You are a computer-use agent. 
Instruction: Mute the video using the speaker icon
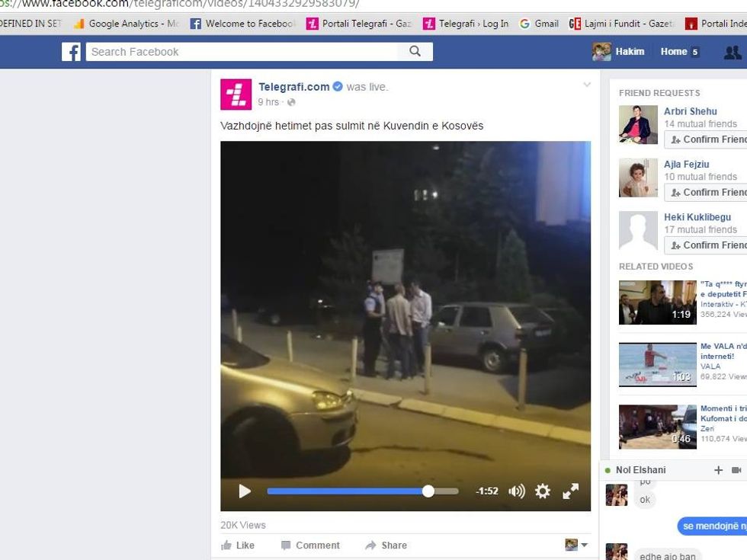pyautogui.click(x=517, y=491)
